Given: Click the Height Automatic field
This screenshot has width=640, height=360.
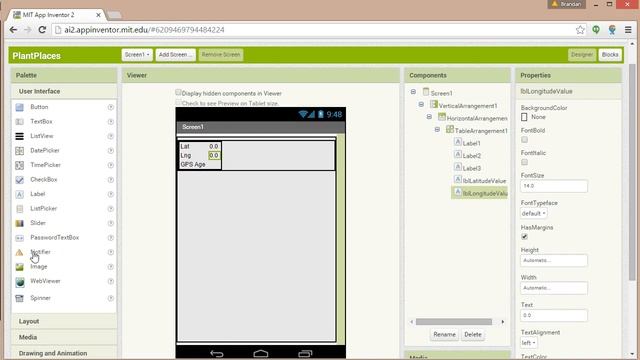Looking at the screenshot, I should pyautogui.click(x=554, y=260).
